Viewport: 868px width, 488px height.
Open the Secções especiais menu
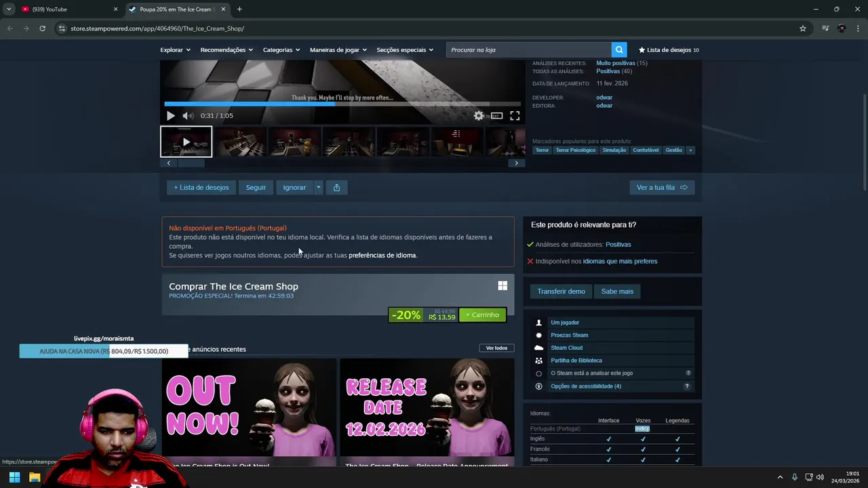click(405, 49)
